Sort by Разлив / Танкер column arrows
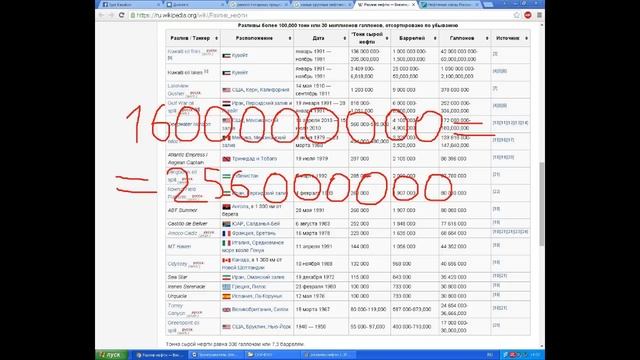Screen dimensions: 640x360 (x=216, y=38)
